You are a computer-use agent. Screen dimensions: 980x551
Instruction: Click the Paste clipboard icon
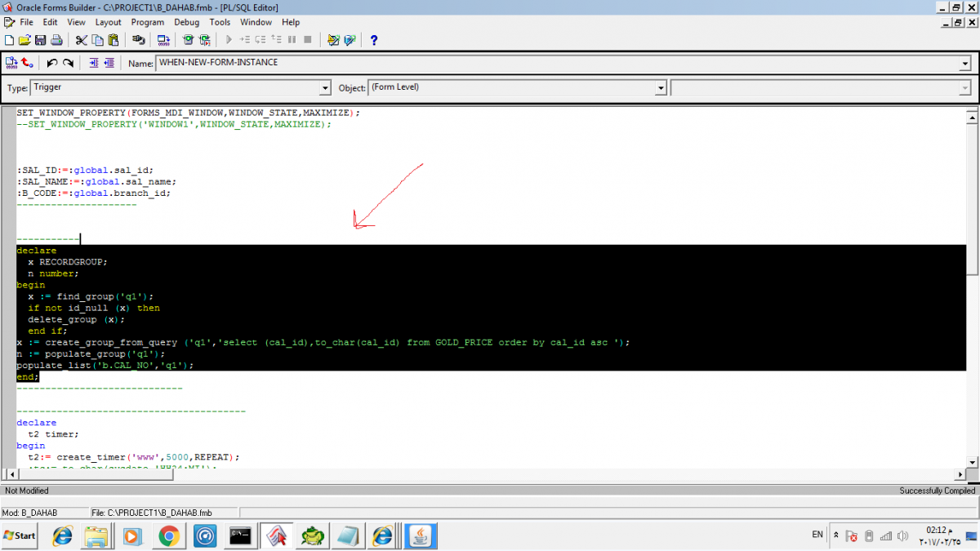tap(113, 40)
